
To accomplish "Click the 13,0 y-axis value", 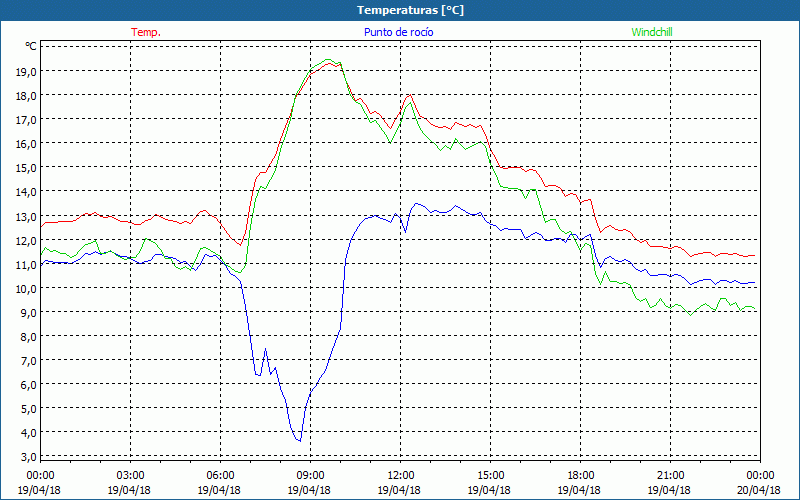I will 27,216.
